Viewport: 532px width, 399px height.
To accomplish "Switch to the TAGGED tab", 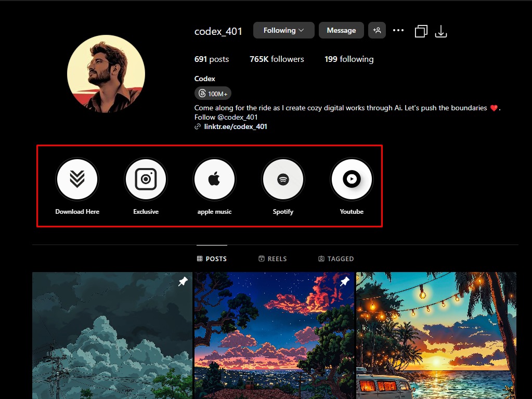I will [336, 259].
